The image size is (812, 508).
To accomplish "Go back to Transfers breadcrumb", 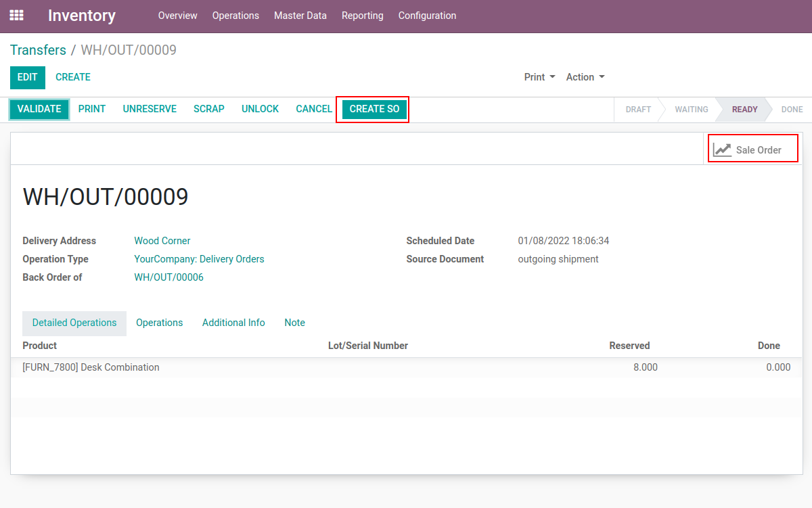I will click(38, 50).
